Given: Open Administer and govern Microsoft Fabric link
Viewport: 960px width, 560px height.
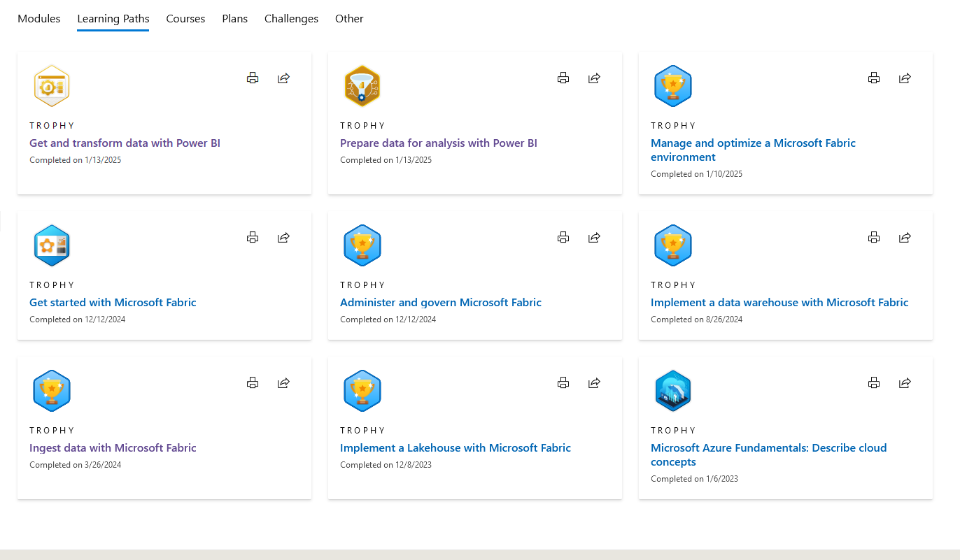Looking at the screenshot, I should tap(441, 303).
